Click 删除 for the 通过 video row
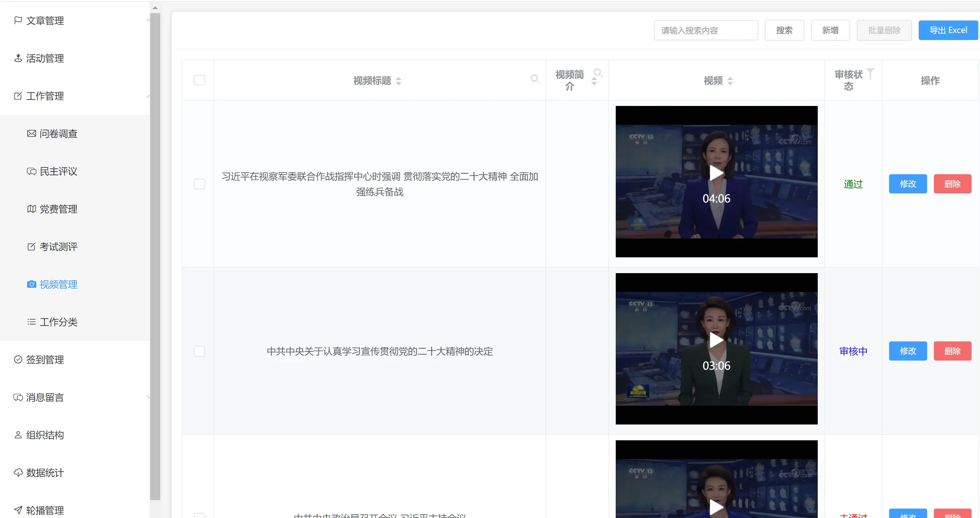This screenshot has height=518, width=980. pos(953,184)
